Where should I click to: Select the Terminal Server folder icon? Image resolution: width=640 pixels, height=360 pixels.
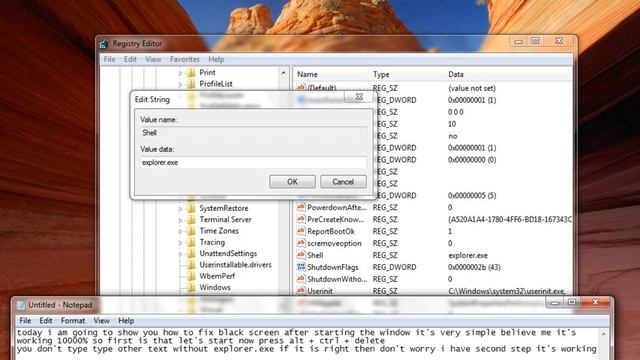click(x=191, y=220)
